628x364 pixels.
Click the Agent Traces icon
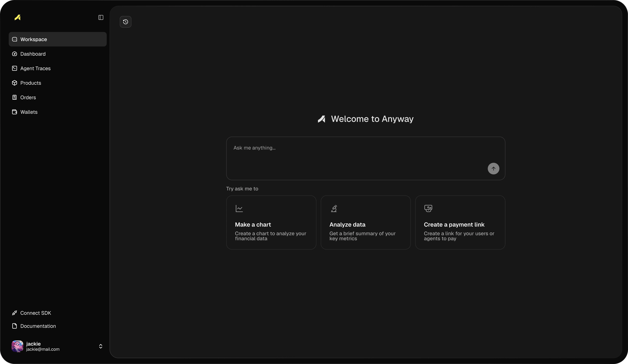[x=14, y=68]
